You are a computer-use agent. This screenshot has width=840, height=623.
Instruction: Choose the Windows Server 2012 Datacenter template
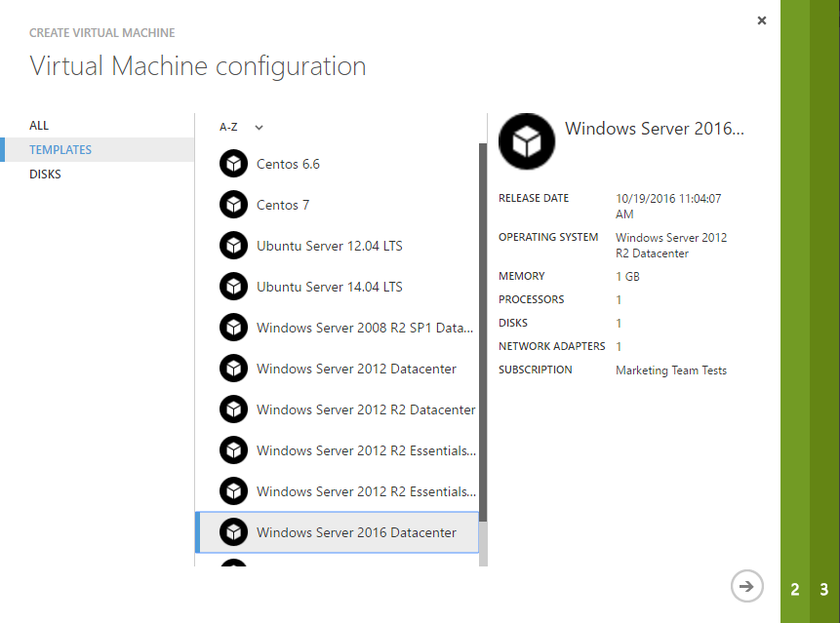[x=338, y=369]
